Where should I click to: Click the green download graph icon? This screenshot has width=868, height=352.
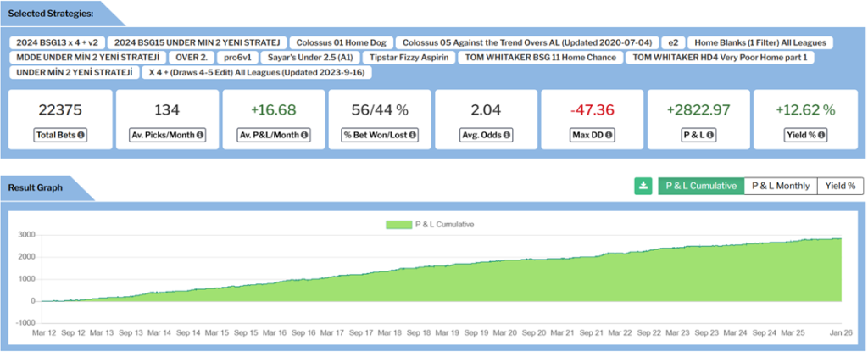pyautogui.click(x=644, y=187)
